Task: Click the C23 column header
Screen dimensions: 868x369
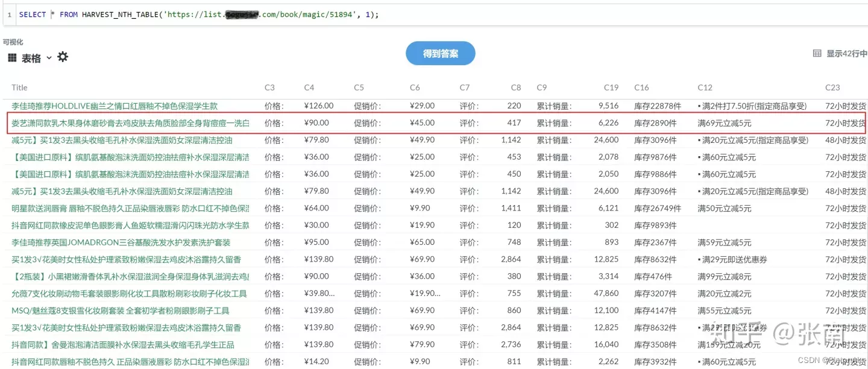Action: coord(832,87)
